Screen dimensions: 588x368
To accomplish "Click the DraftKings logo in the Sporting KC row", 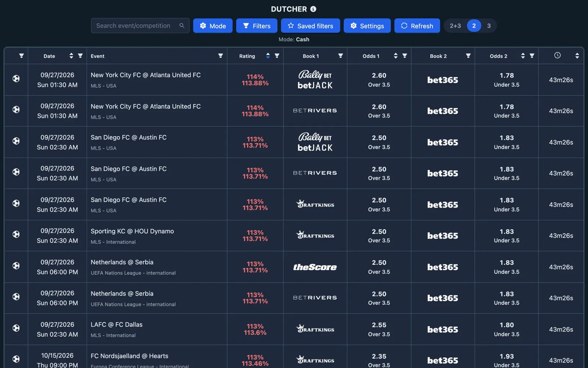I will 315,236.
